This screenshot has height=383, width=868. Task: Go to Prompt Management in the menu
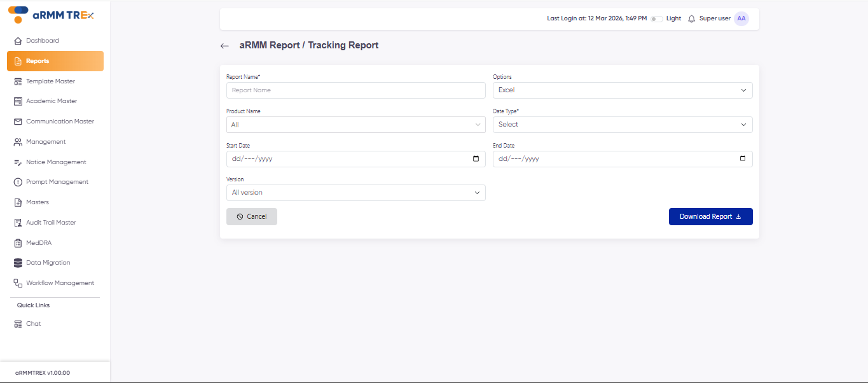coord(57,181)
